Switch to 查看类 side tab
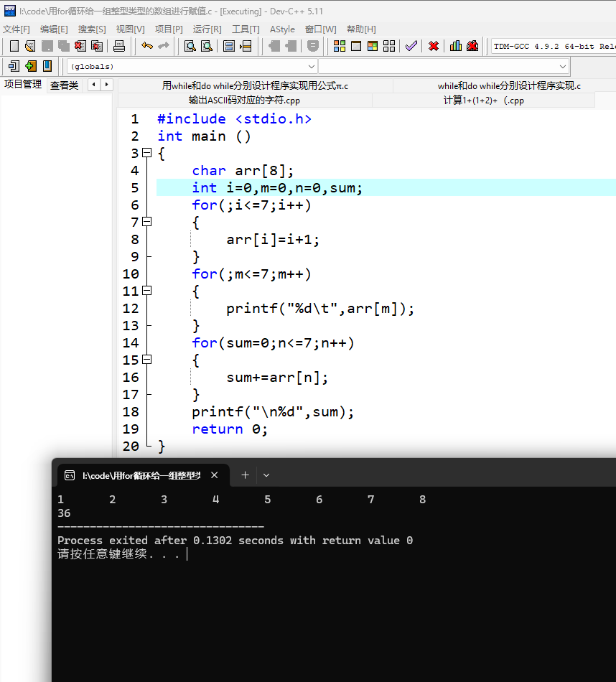 pos(64,85)
